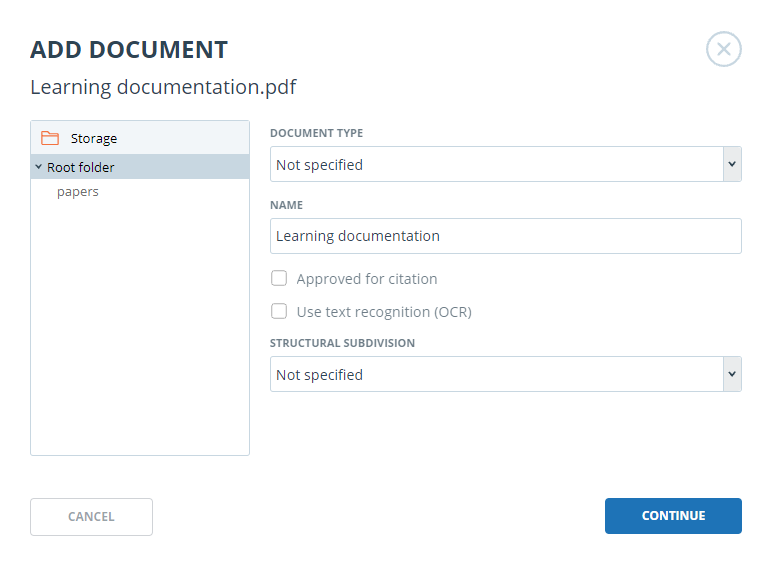Collapse the Root folder chevron

(38, 167)
